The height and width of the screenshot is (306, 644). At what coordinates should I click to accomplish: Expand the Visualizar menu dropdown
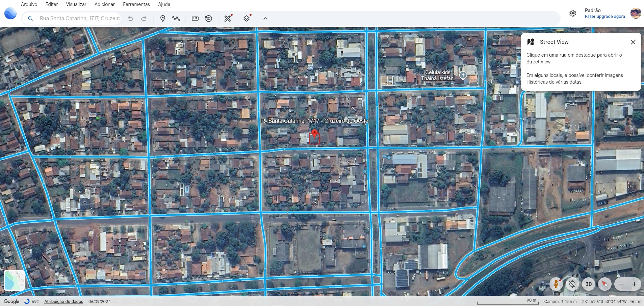tap(76, 4)
